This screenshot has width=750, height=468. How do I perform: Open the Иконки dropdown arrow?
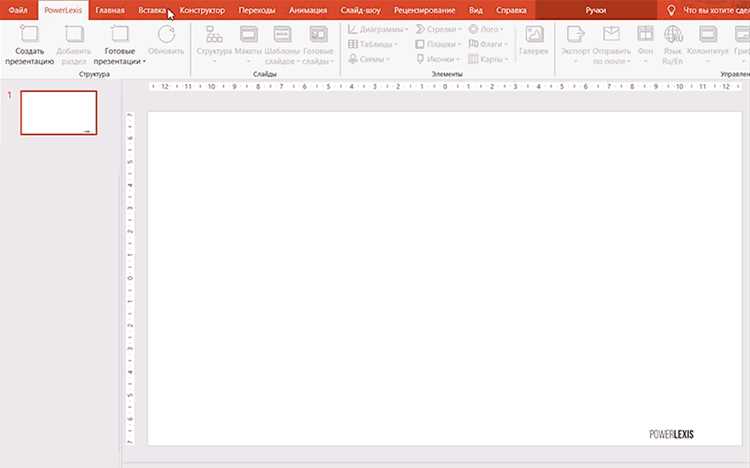[x=458, y=59]
